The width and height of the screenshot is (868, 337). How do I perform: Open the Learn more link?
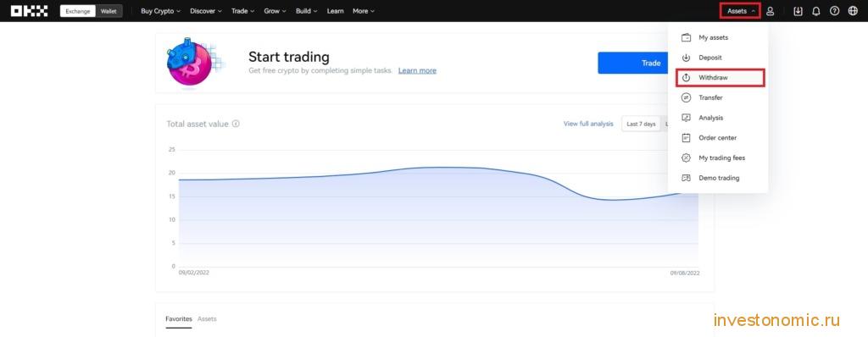(417, 71)
